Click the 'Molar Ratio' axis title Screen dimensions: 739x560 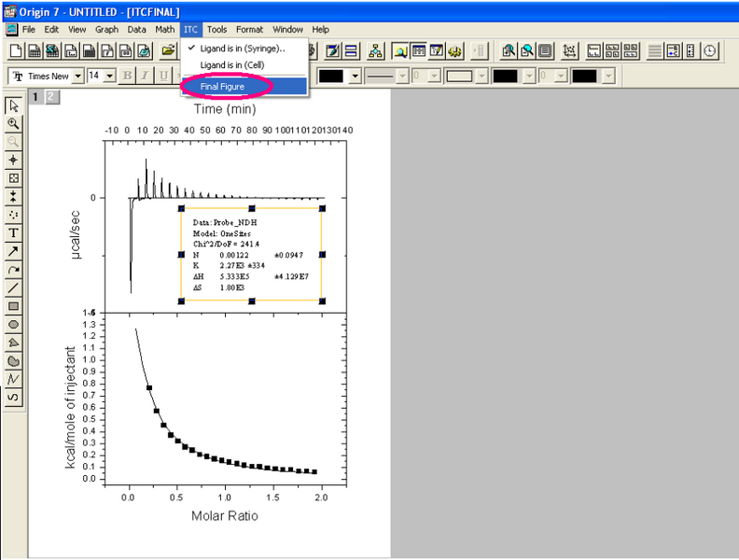click(x=225, y=516)
